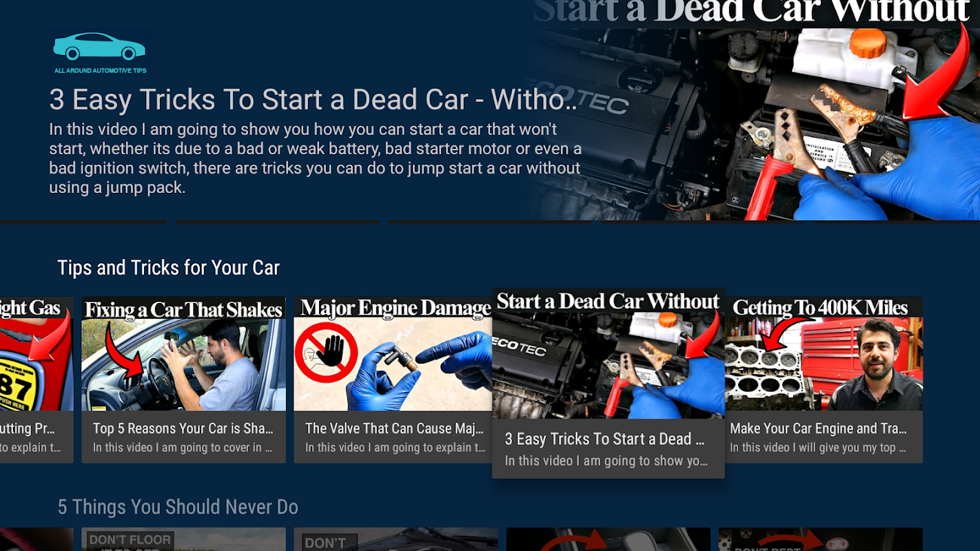Open the DON'T FLOOR thumbnail in bottom row
The image size is (980, 551).
[183, 539]
